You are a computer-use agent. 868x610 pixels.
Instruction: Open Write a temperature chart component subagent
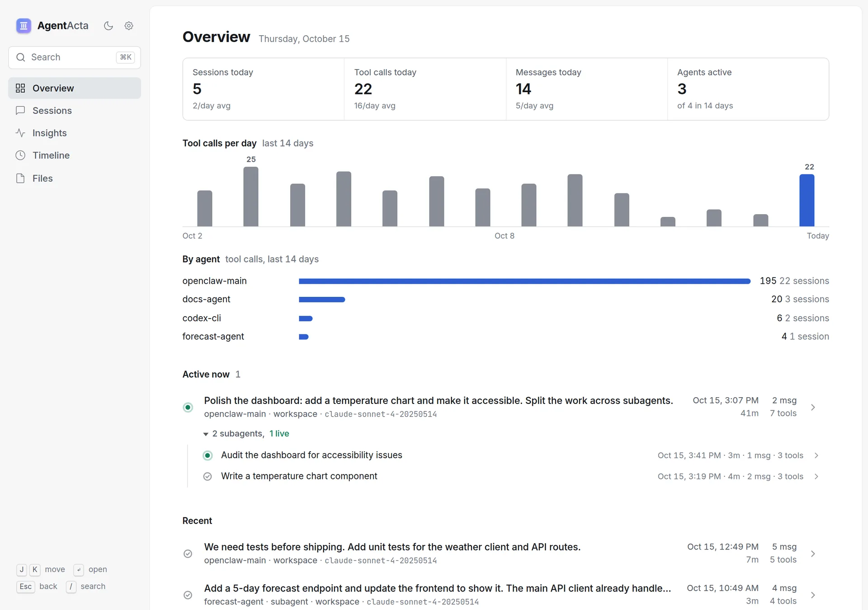[x=512, y=477]
